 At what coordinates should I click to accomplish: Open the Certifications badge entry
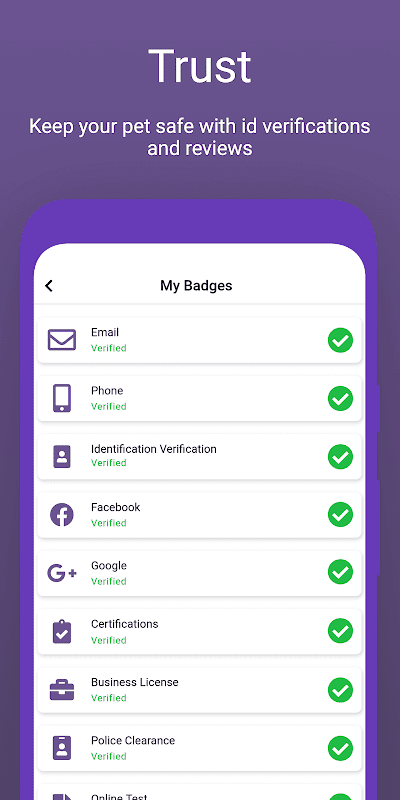[x=199, y=631]
